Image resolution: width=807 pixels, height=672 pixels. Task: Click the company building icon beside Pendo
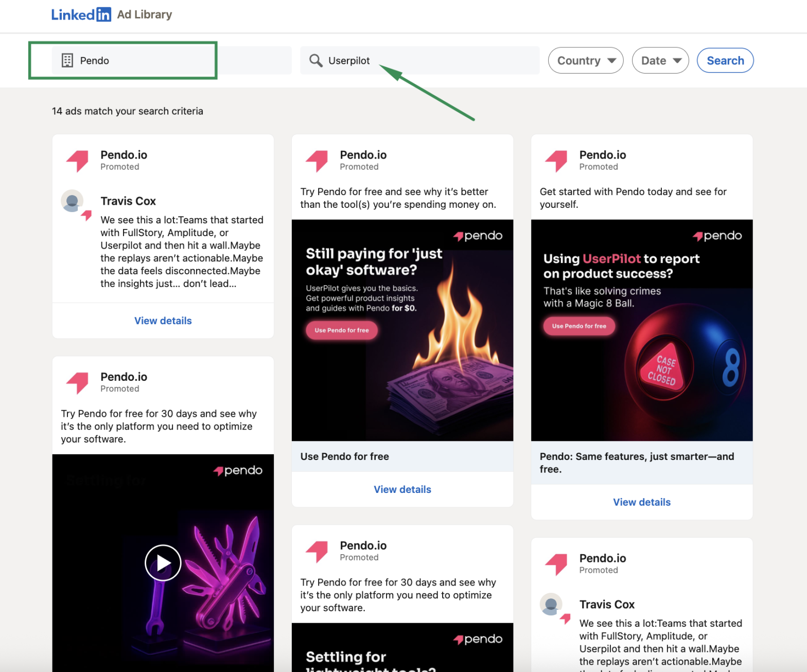pyautogui.click(x=67, y=60)
